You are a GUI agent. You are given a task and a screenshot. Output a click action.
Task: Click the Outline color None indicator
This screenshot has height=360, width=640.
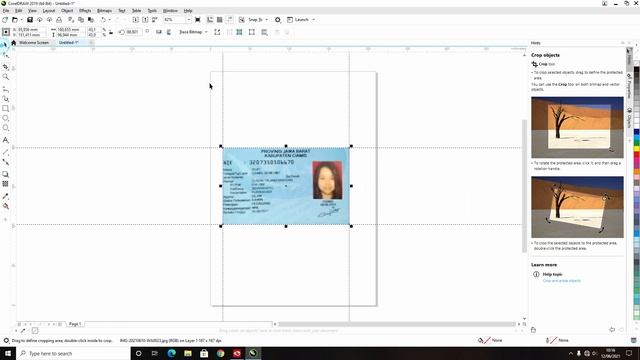(557, 340)
